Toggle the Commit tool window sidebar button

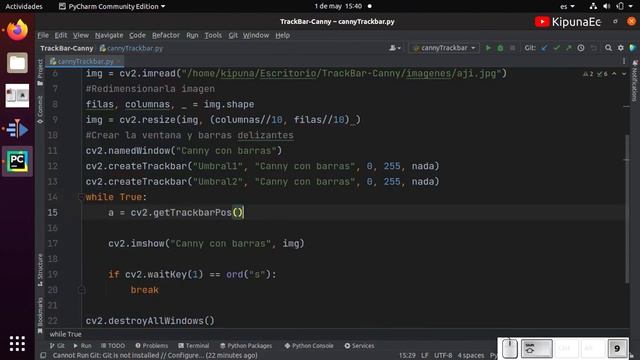pyautogui.click(x=40, y=109)
